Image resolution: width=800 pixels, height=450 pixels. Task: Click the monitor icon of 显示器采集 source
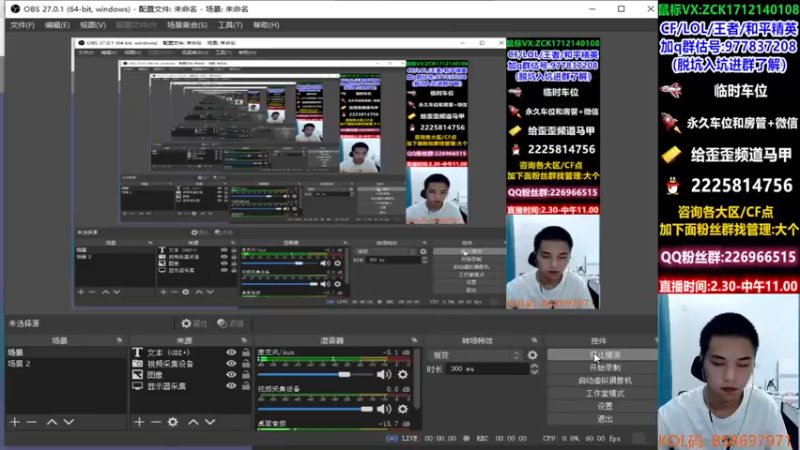pyautogui.click(x=137, y=386)
